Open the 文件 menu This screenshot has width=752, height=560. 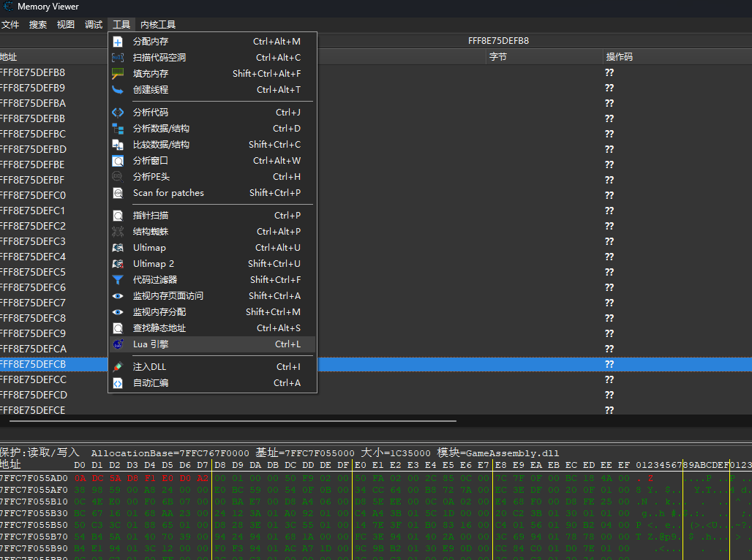[x=10, y=25]
